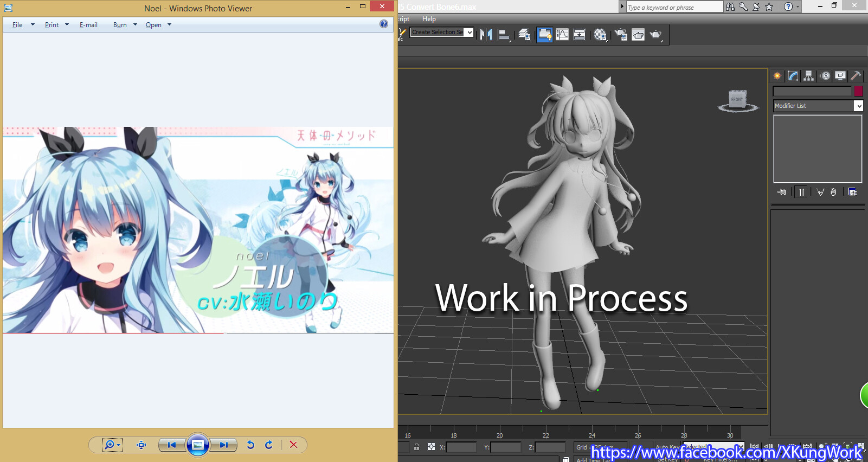This screenshot has width=868, height=462.
Task: Toggle Show End Result button
Action: [801, 192]
